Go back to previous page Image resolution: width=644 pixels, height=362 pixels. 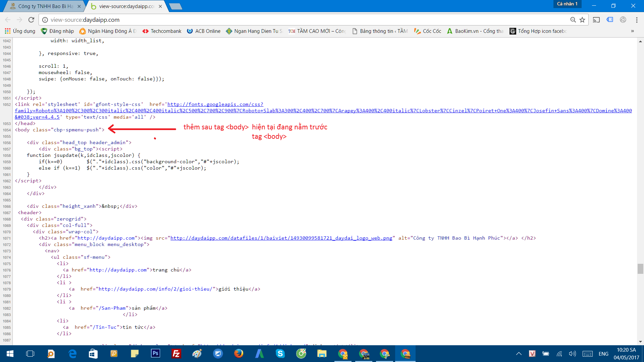pyautogui.click(x=8, y=20)
